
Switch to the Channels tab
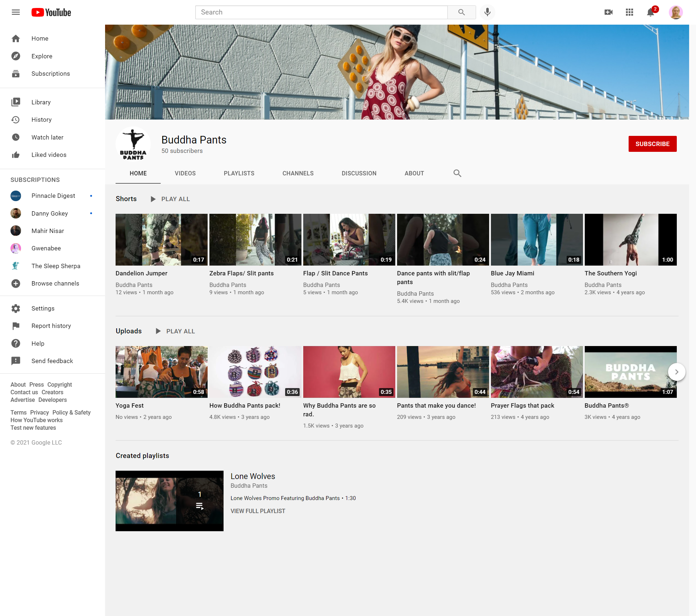(x=298, y=173)
